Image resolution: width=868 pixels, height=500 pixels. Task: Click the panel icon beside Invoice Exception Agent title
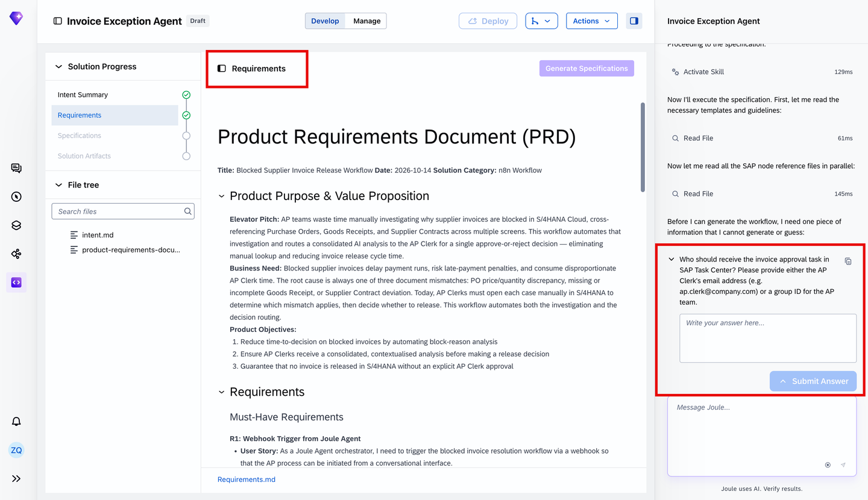[58, 21]
